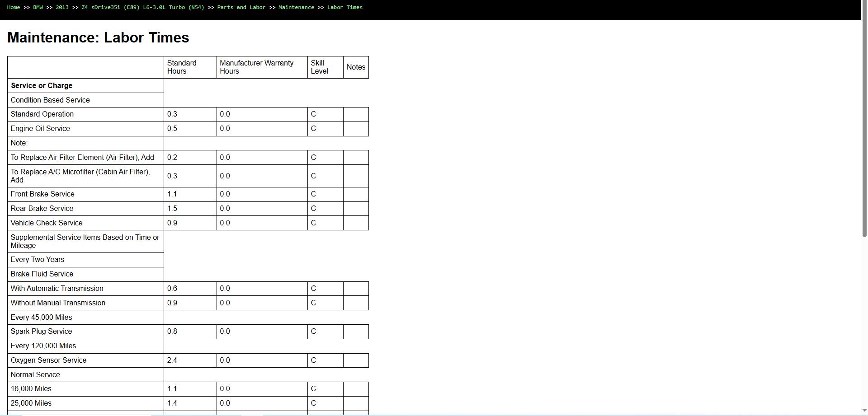Select the 'With Automatic Transmission' row label

pos(57,289)
